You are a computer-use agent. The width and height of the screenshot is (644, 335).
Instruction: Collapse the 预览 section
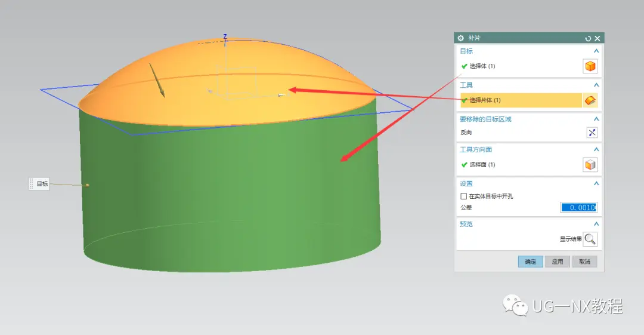pos(596,224)
